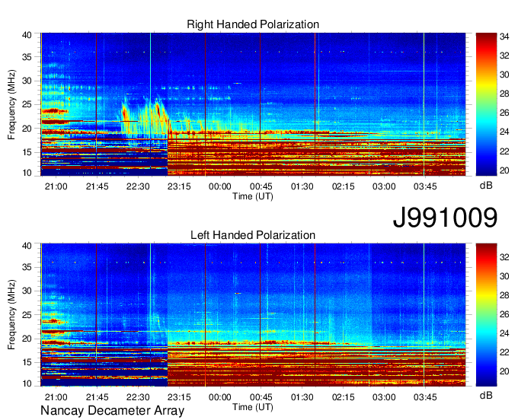The image size is (518, 420).
Task: Click the "Frequency (MHz)" label of the Left Handed plot
Action: coord(11,315)
